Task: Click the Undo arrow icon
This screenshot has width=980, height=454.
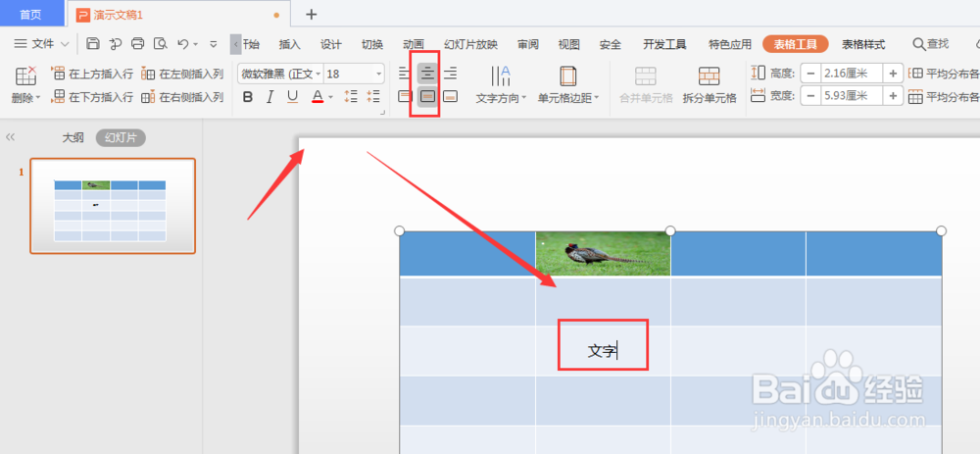Action: [182, 43]
